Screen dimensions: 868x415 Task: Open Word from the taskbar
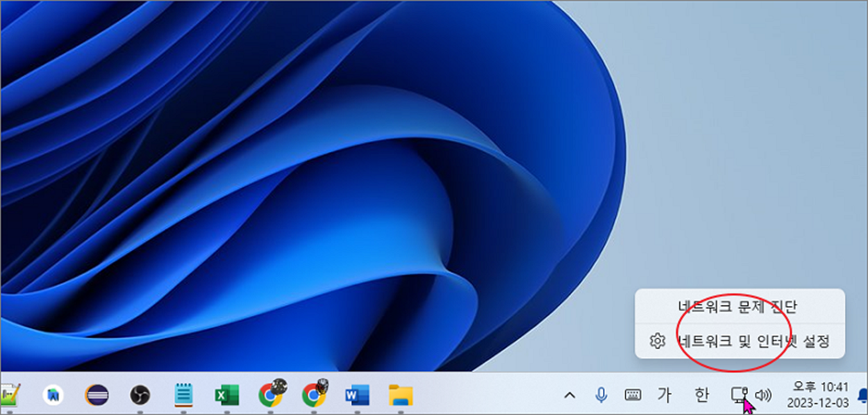pos(357,396)
